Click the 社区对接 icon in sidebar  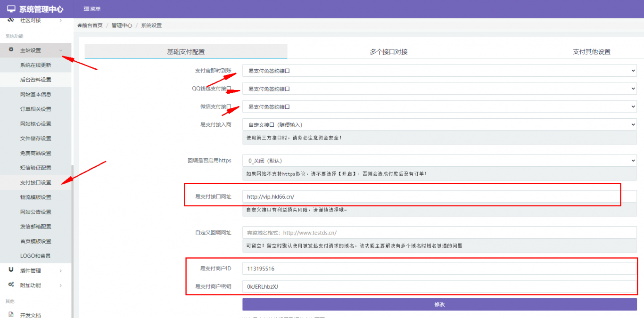[11, 20]
